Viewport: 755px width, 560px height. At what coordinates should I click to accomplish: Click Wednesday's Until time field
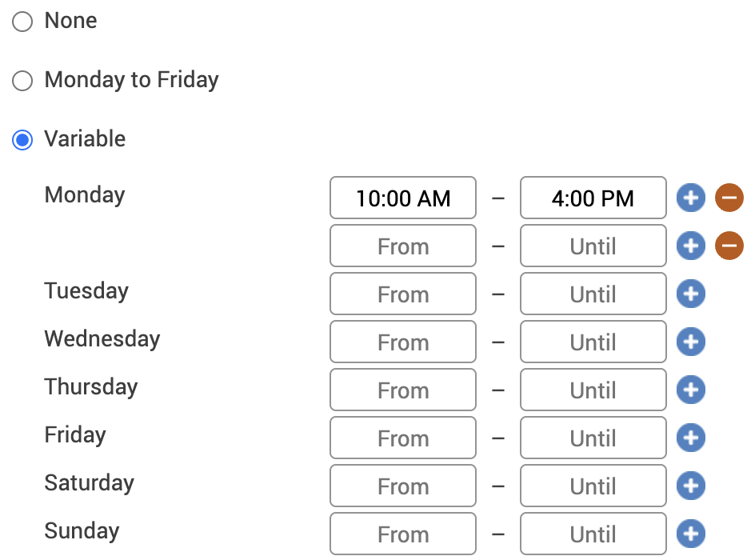[x=593, y=342]
